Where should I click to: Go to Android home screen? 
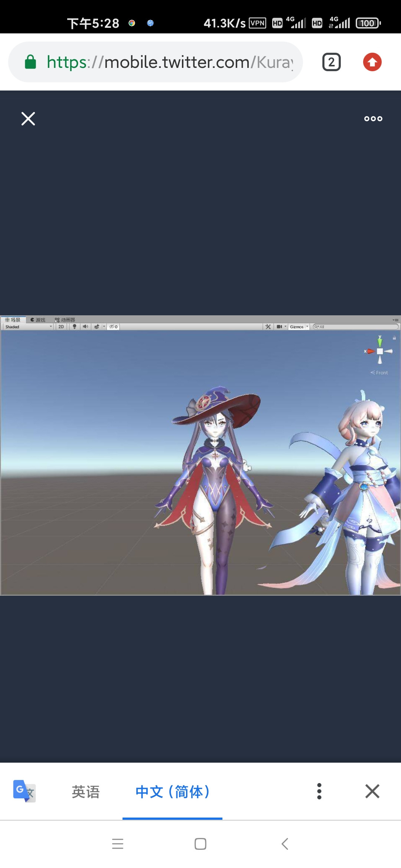[200, 844]
